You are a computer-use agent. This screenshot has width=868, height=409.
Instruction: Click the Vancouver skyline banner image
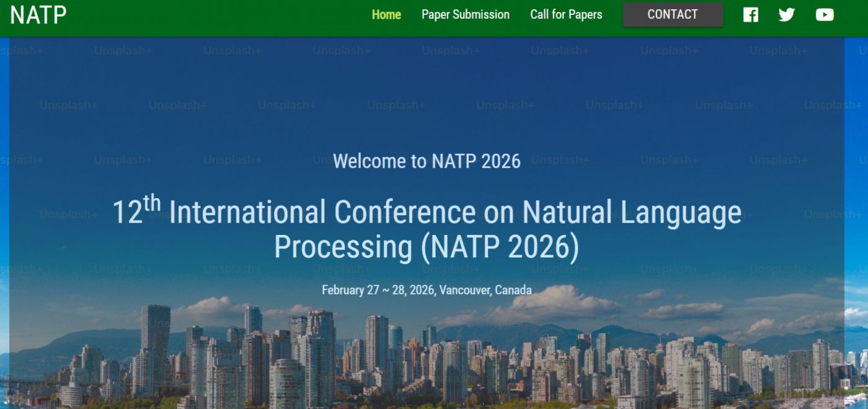tap(434, 359)
